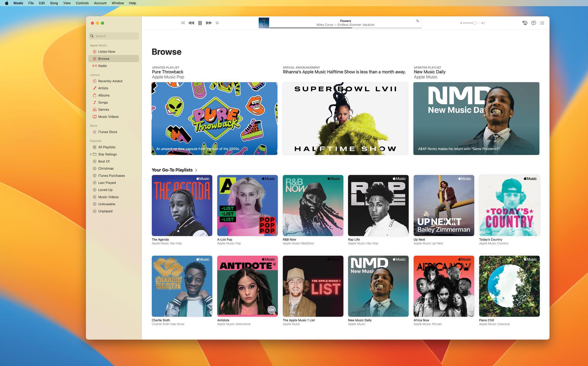Screen dimensions: 588x366
Task: Open the Christmas smart playlist
Action: tap(114, 168)
